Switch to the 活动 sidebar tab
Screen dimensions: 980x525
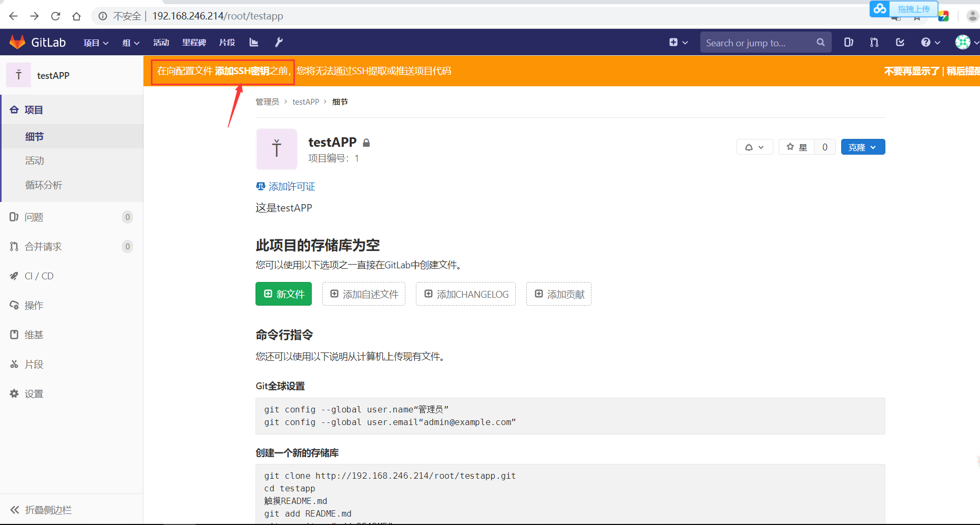(34, 160)
